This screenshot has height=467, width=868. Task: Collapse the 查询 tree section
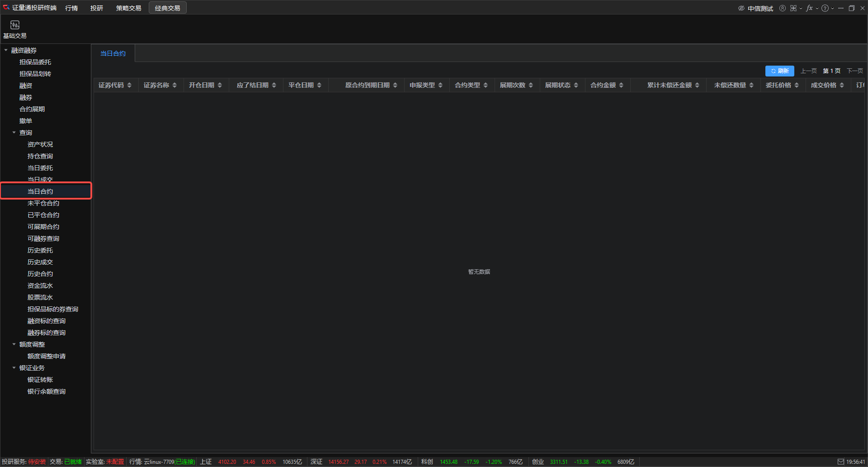(14, 133)
